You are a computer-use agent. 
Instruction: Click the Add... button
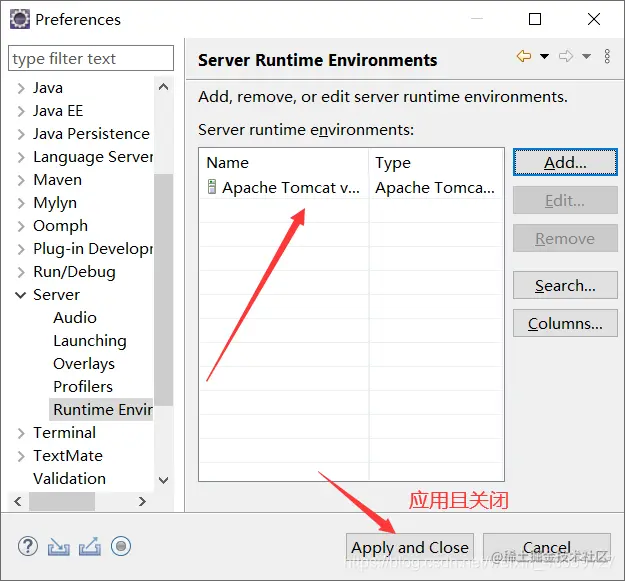[x=565, y=162]
